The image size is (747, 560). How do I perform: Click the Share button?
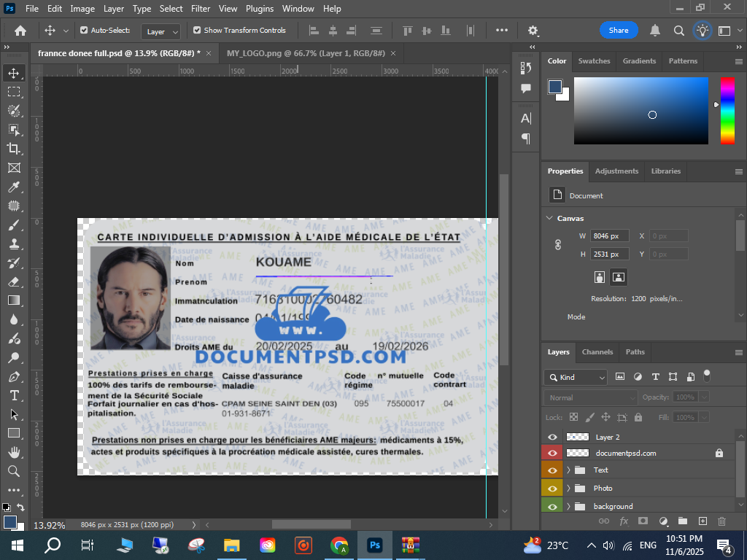(x=619, y=31)
